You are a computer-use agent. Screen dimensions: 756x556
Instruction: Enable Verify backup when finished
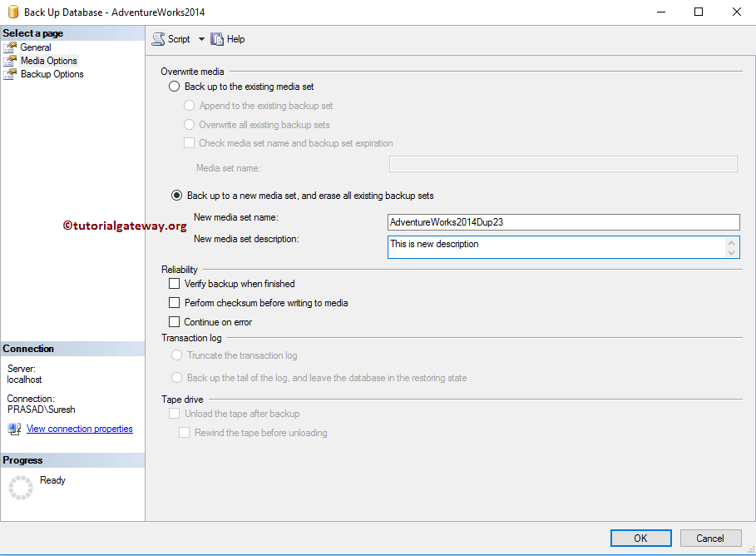174,283
